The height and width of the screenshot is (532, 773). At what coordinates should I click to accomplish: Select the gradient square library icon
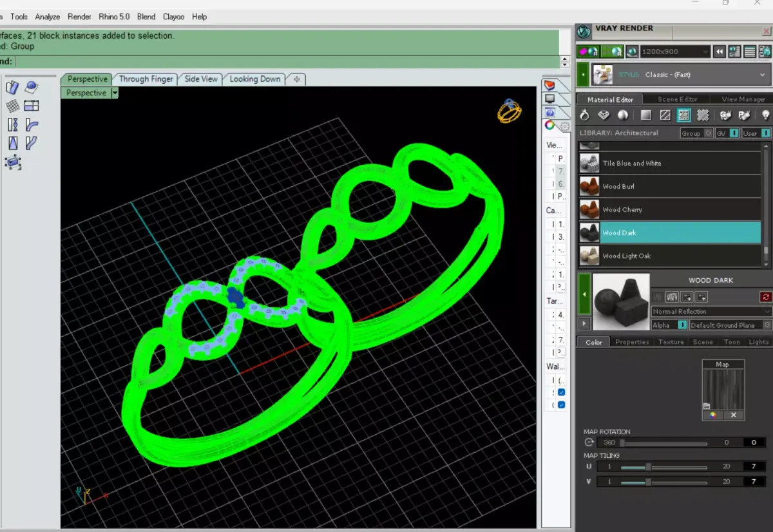pyautogui.click(x=645, y=115)
